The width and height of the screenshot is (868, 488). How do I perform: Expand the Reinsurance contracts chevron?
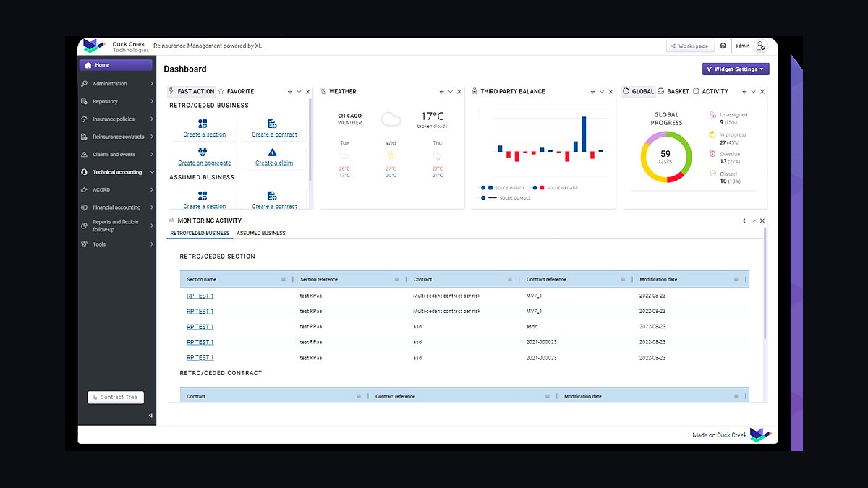click(152, 137)
